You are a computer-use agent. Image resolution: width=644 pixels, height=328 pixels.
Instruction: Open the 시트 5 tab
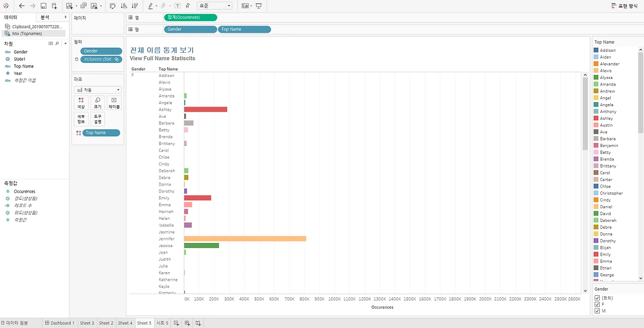point(163,323)
